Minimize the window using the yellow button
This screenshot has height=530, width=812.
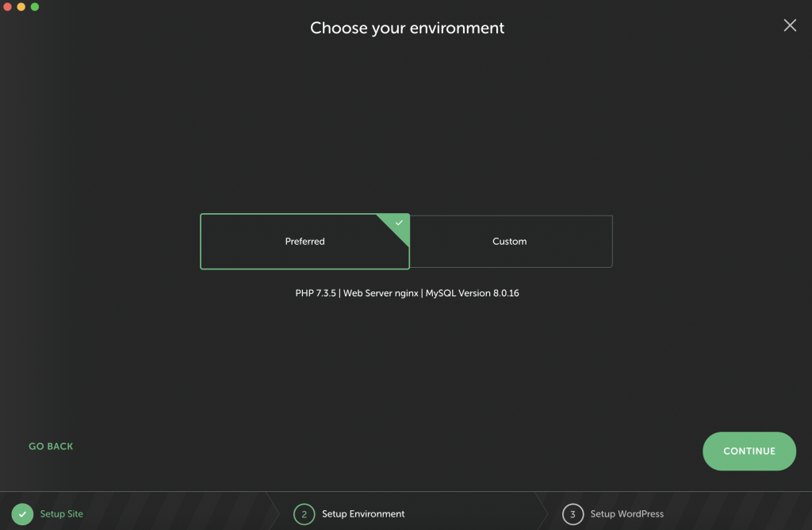tap(21, 7)
